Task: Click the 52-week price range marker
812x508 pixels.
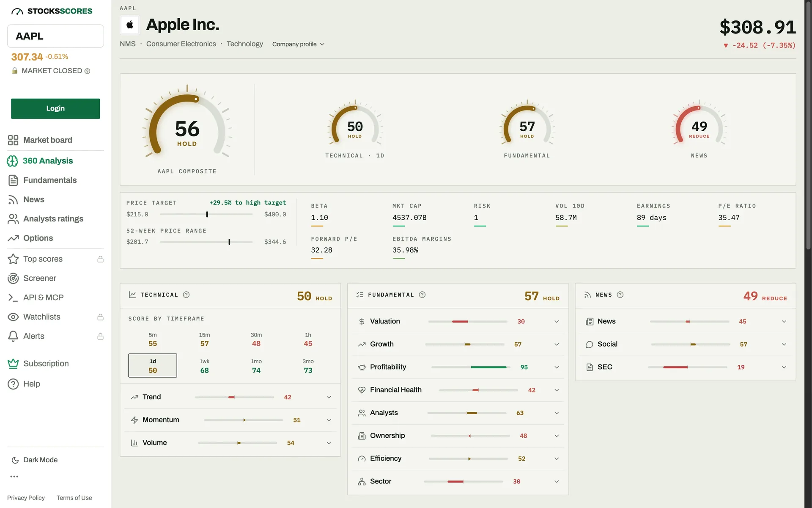Action: [x=229, y=242]
